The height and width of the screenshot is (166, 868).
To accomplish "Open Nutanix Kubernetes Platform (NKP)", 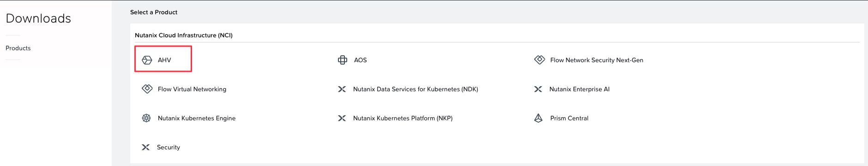I will (x=403, y=118).
